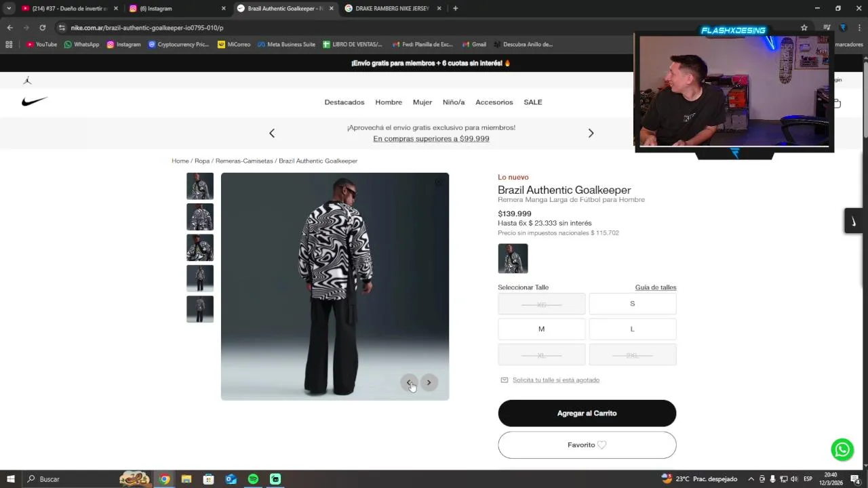Image resolution: width=868 pixels, height=488 pixels.
Task: Open SALE menu
Action: coord(533,102)
